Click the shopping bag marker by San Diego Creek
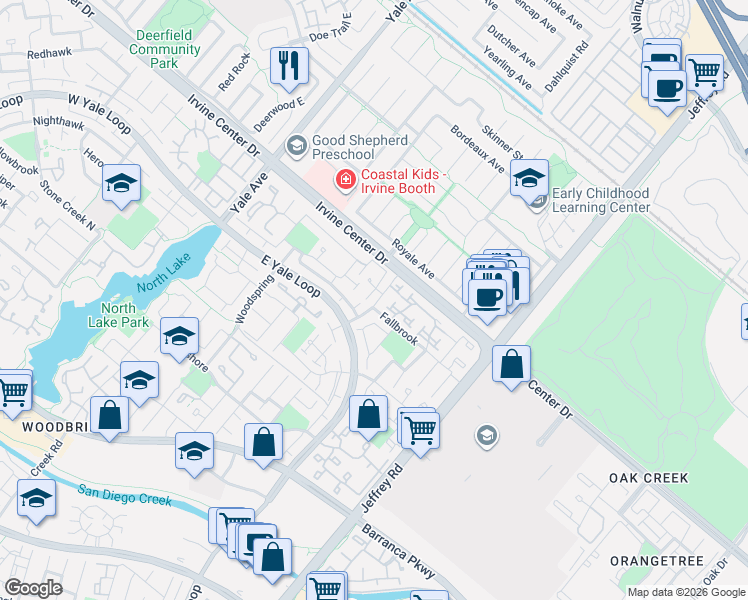748x600 pixels. point(272,558)
